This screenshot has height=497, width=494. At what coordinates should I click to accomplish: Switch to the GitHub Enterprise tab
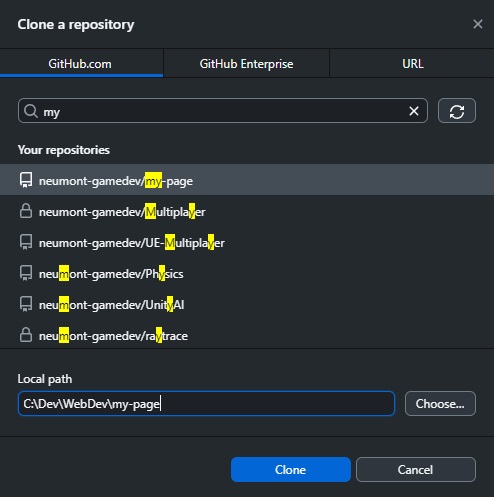point(246,63)
